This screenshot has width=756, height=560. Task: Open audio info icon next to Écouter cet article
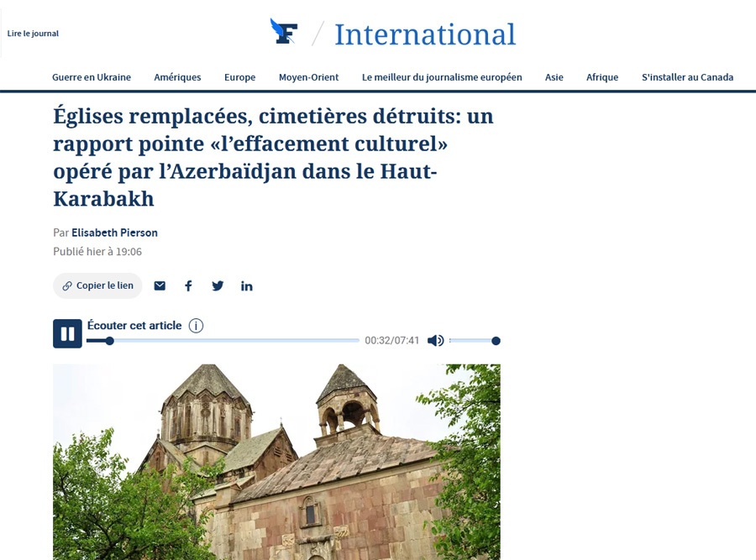point(196,326)
